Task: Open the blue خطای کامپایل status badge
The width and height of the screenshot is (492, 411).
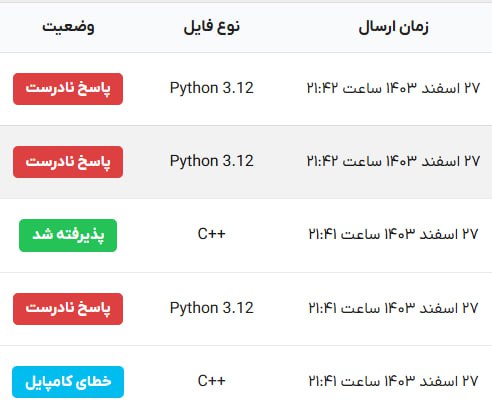Action: (x=68, y=382)
